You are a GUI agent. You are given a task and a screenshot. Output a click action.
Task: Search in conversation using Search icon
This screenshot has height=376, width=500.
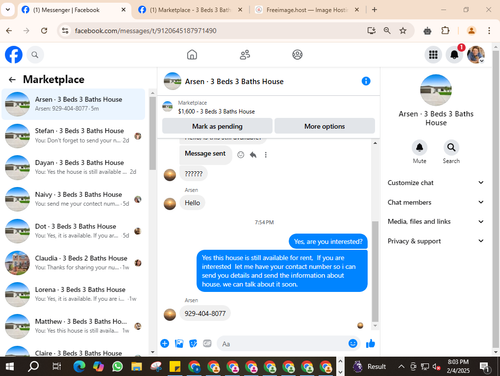pyautogui.click(x=451, y=147)
